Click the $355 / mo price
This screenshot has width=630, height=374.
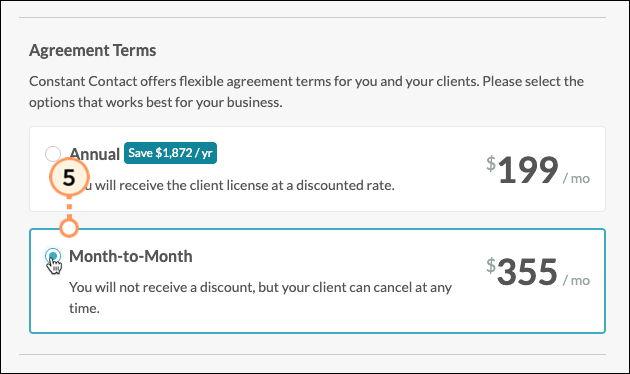(538, 272)
